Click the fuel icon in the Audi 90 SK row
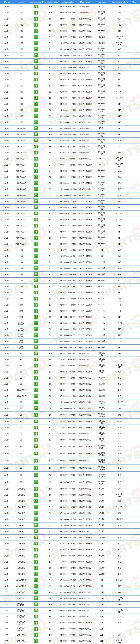Viewport: 140px width, 644px height. [x=36, y=408]
